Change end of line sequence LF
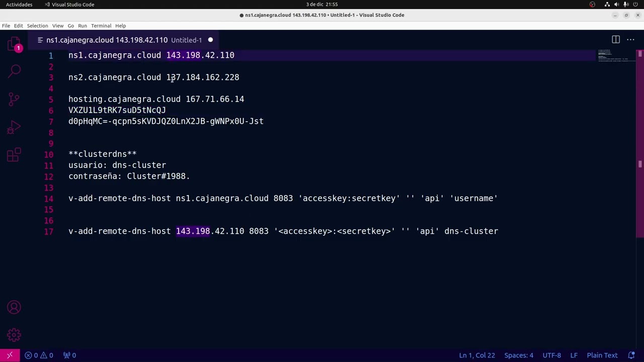 pos(574,355)
